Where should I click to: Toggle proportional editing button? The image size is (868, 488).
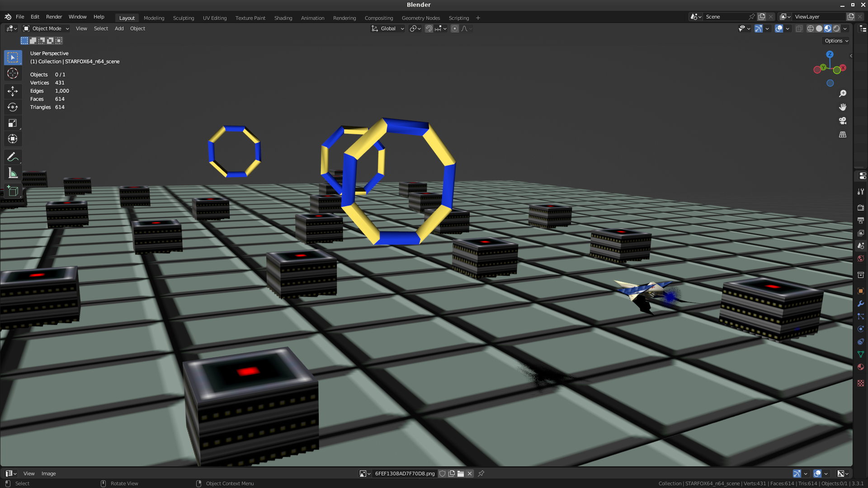click(455, 28)
